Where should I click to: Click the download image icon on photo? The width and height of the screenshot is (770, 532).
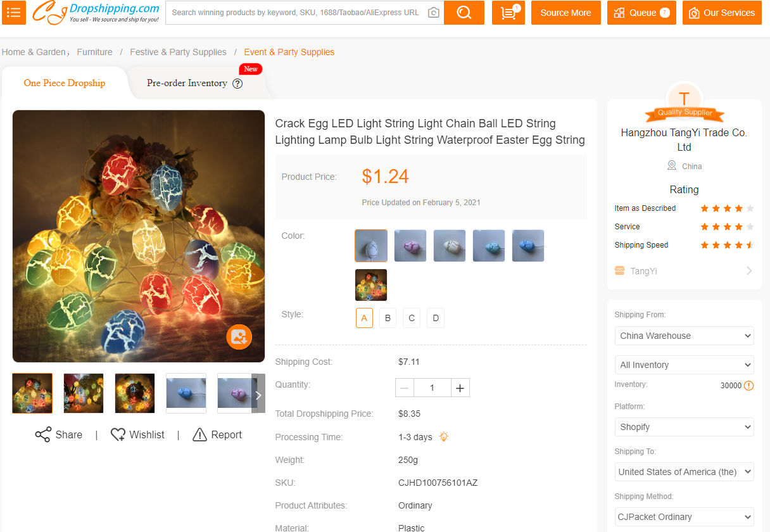[239, 336]
